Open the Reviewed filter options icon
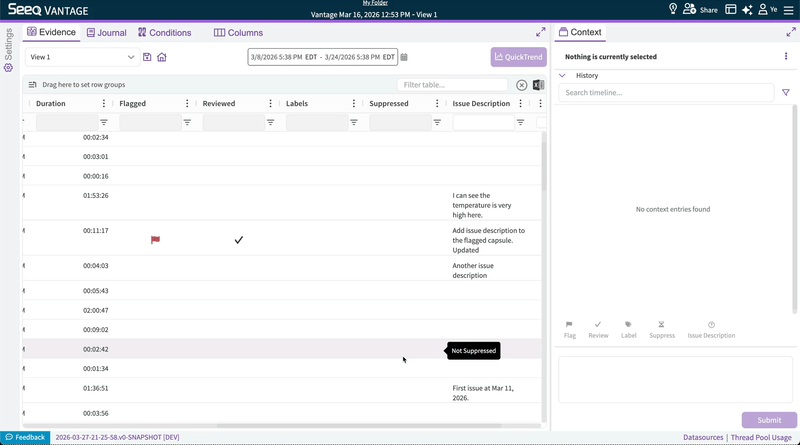Image resolution: width=800 pixels, height=445 pixels. (270, 122)
